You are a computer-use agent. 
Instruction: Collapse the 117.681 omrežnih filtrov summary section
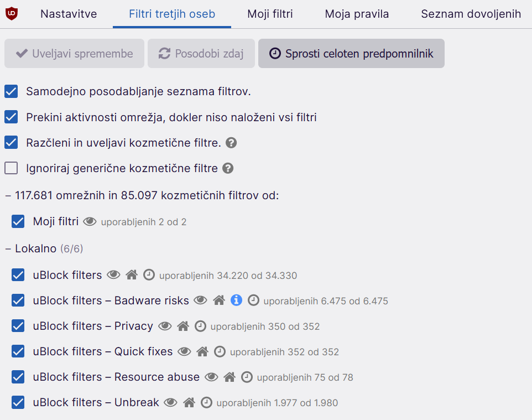(x=8, y=195)
